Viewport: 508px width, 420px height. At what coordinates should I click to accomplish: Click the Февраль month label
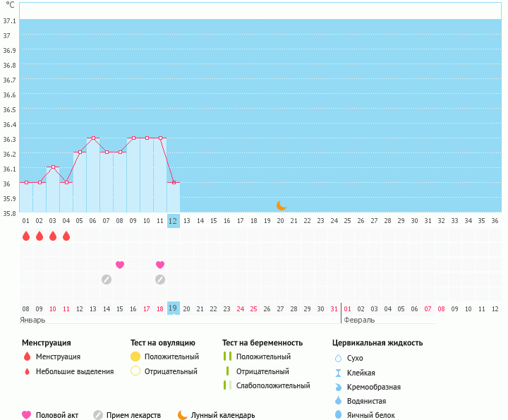tap(359, 320)
